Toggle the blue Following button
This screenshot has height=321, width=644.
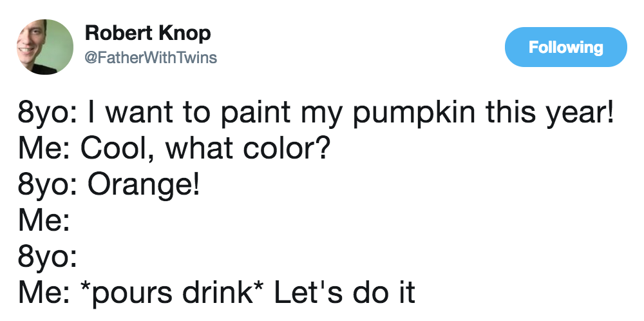(x=565, y=47)
